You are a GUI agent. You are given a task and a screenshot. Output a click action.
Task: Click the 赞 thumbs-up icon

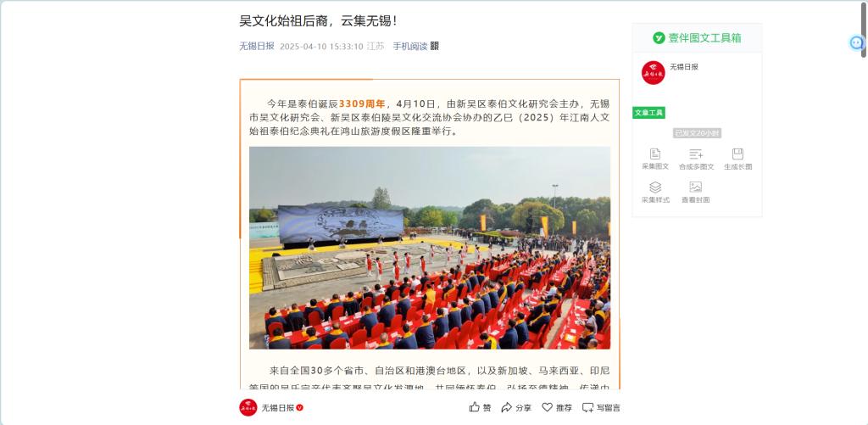pos(475,407)
